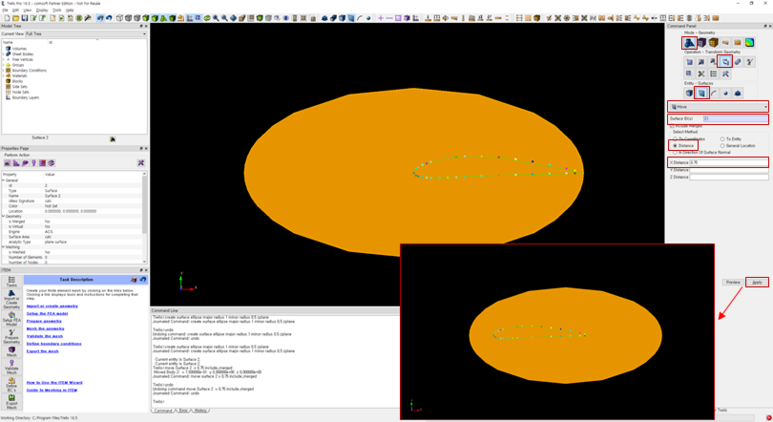Toggle the Include Merged checkbox
The height and width of the screenshot is (422, 773).
tap(672, 126)
